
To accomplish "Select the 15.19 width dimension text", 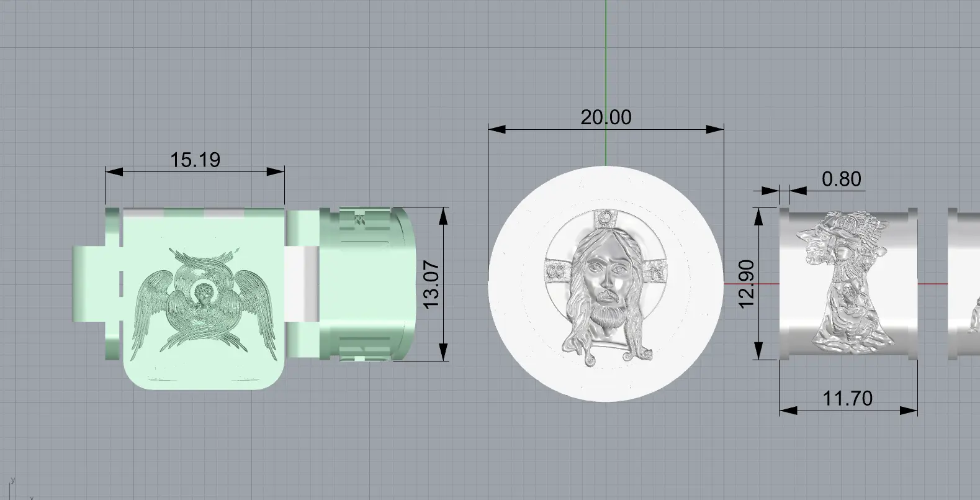I will coord(195,160).
